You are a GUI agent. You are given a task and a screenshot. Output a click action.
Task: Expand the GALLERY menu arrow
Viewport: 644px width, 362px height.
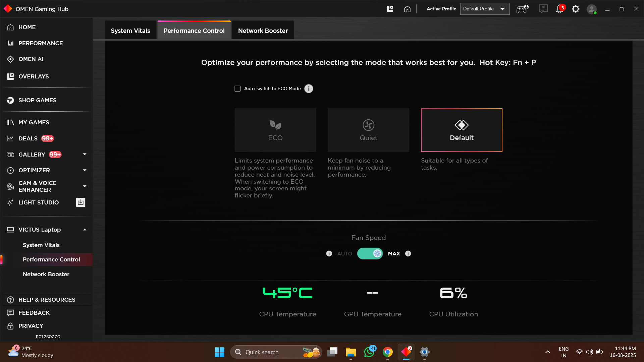coord(85,154)
